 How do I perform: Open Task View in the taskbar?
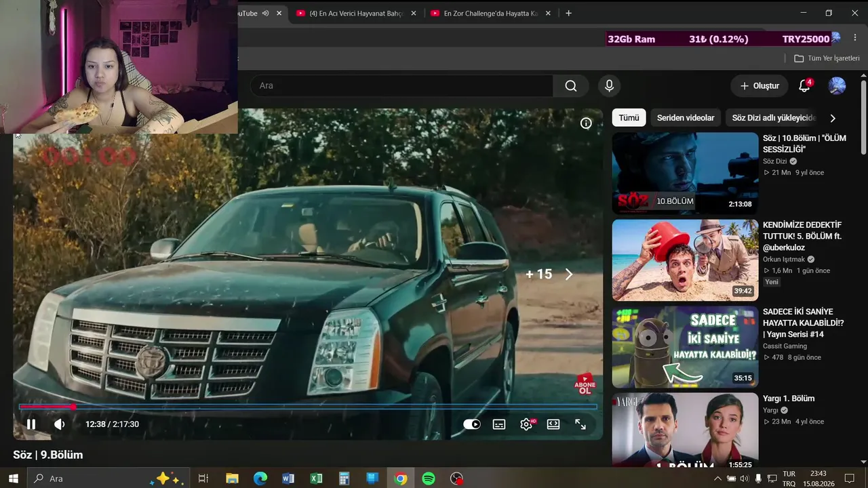point(203,479)
